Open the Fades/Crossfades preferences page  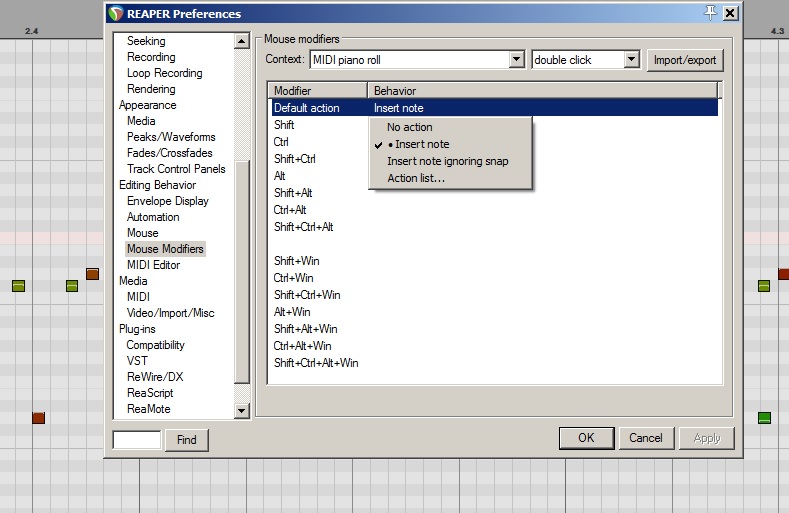click(170, 153)
